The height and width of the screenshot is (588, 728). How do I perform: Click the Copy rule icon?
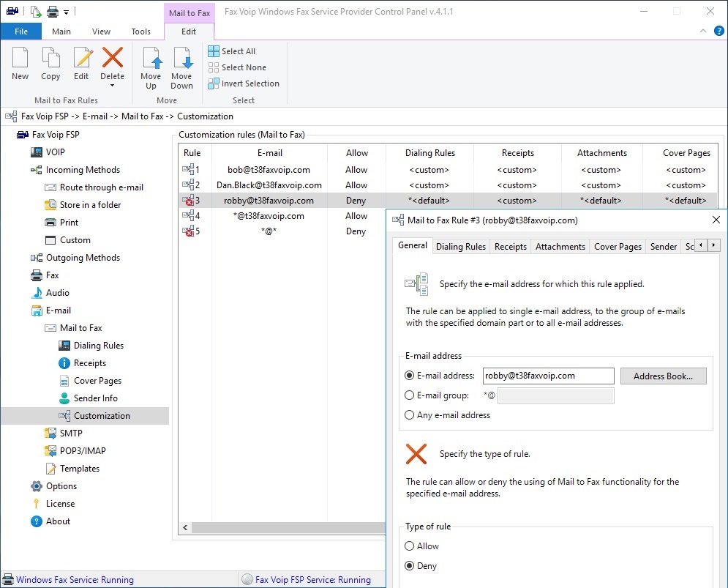point(50,58)
